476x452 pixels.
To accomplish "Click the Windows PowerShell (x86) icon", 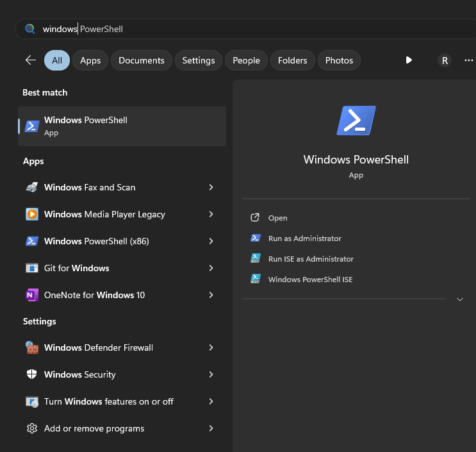I will [32, 241].
